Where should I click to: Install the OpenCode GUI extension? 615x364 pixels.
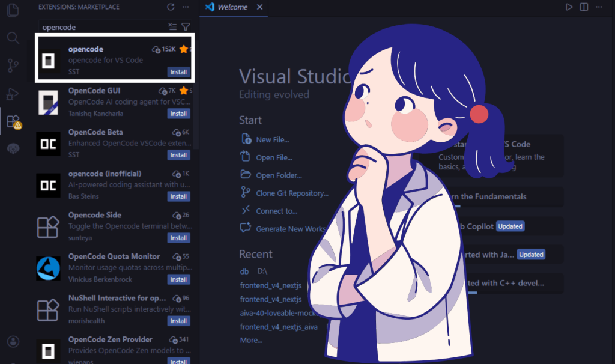click(178, 114)
